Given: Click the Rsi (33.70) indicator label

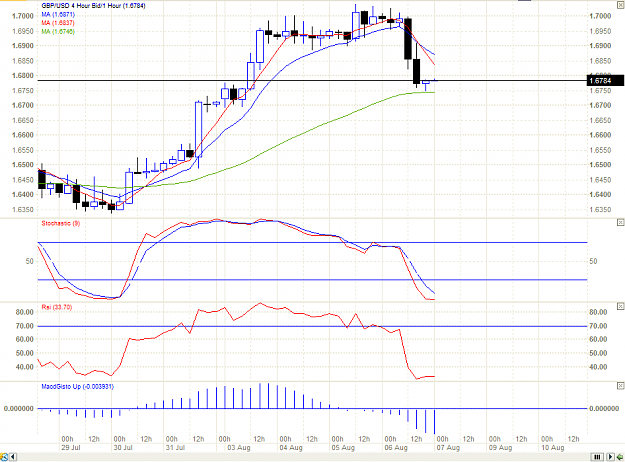Looking at the screenshot, I should pyautogui.click(x=57, y=307).
